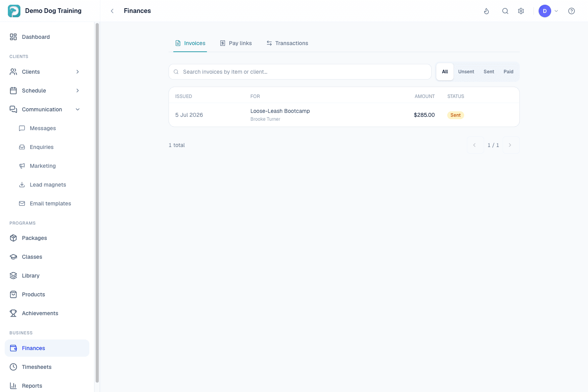Screen dimensions: 588x392
Task: Click the AMOUNT column header
Action: pyautogui.click(x=425, y=96)
